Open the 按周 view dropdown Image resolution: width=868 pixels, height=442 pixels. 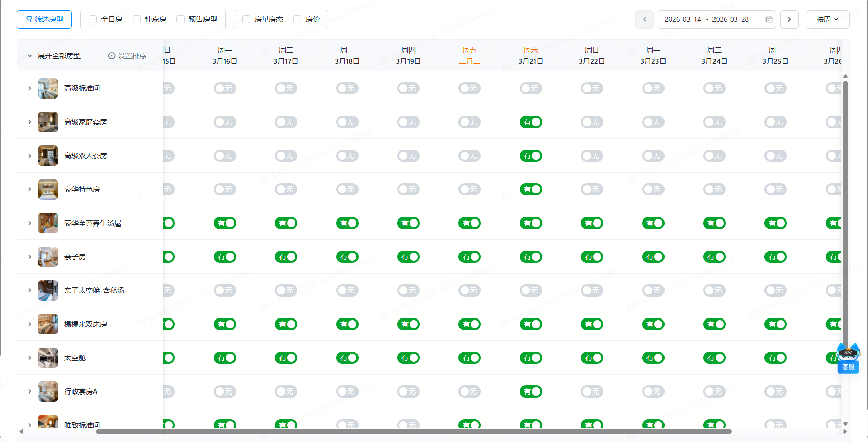click(827, 19)
